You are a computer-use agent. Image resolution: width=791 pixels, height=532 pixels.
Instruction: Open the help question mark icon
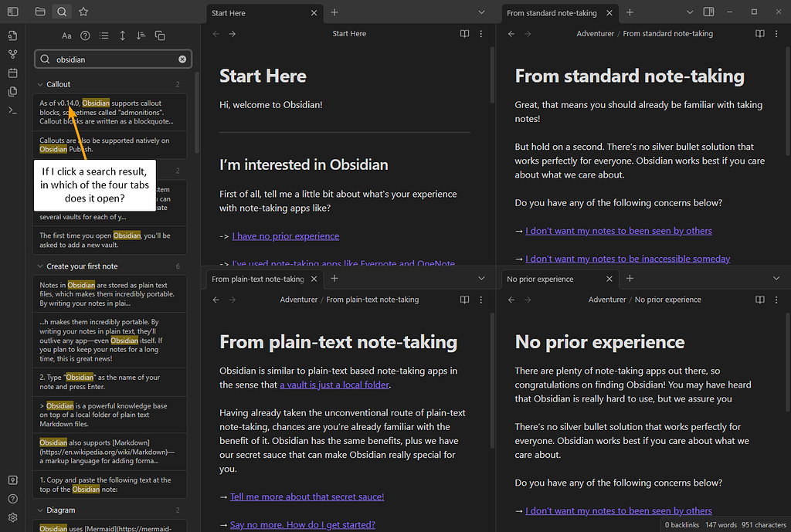click(12, 498)
